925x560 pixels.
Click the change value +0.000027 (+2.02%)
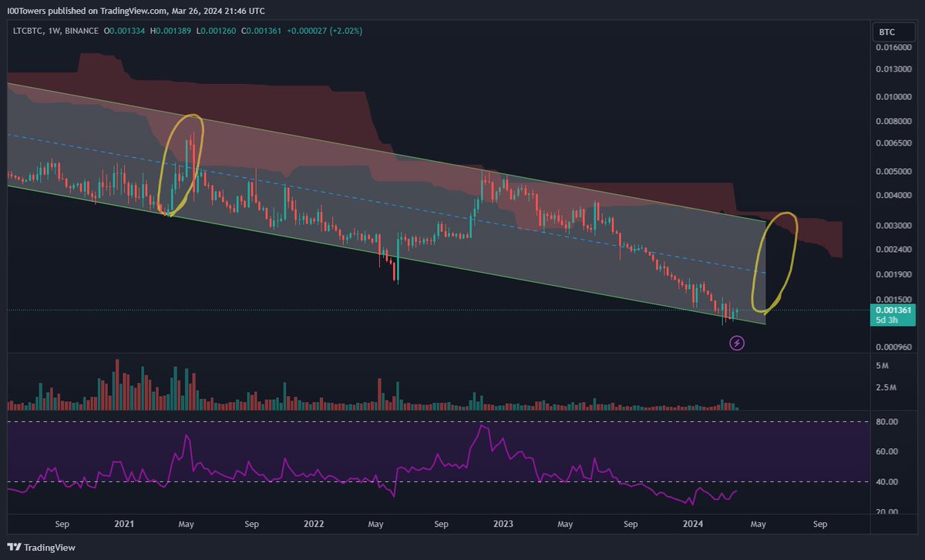click(x=325, y=31)
